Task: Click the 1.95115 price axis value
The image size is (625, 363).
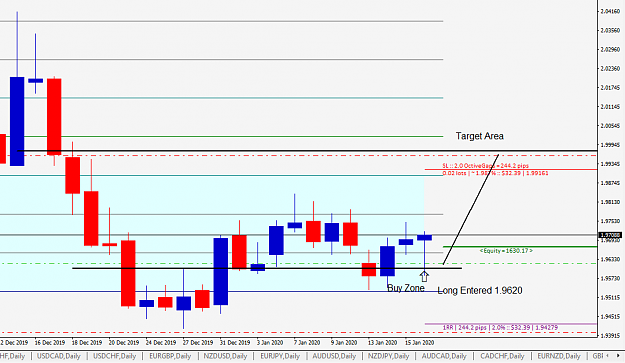Action: tap(610, 297)
